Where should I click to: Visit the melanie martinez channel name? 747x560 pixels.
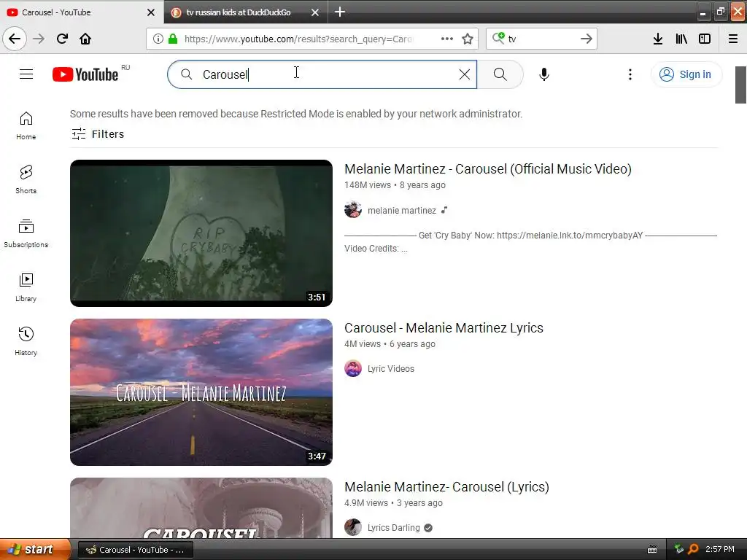pyautogui.click(x=402, y=211)
